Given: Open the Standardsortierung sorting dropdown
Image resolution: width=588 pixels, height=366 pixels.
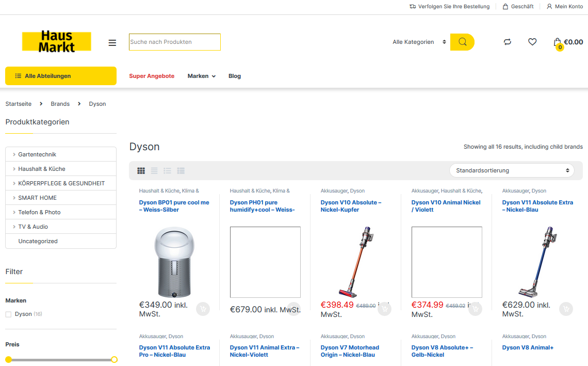Looking at the screenshot, I should coord(512,170).
